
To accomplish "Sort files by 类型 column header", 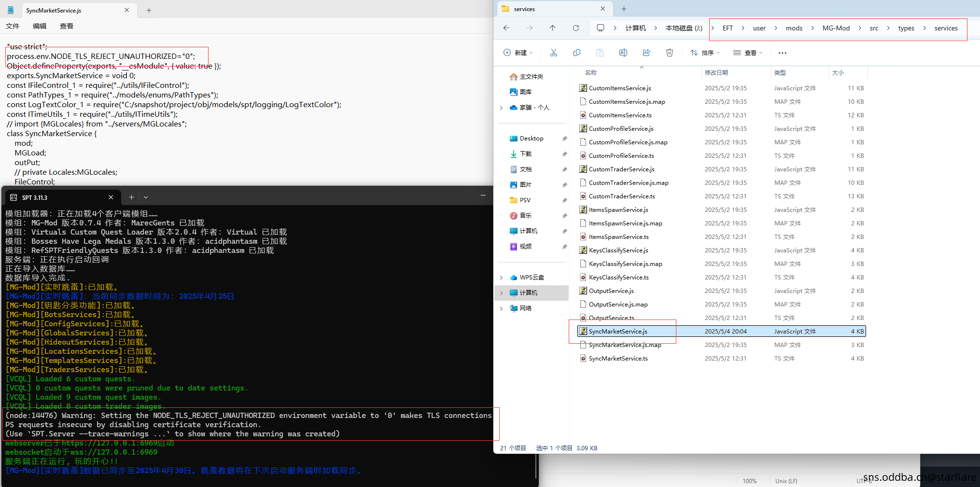I will [780, 73].
